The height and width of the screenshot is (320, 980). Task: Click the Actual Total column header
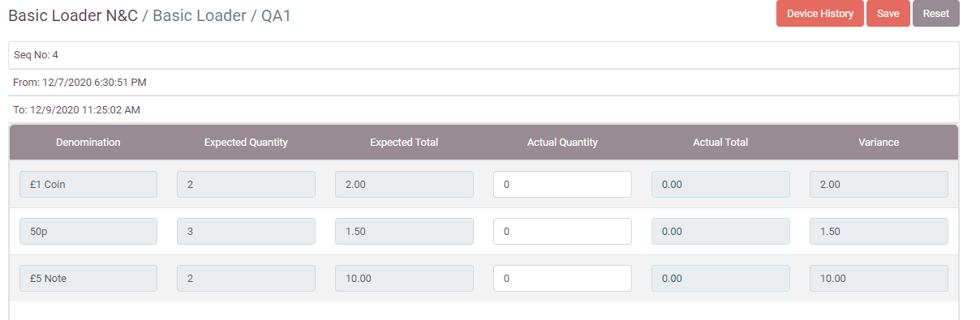coord(720,142)
